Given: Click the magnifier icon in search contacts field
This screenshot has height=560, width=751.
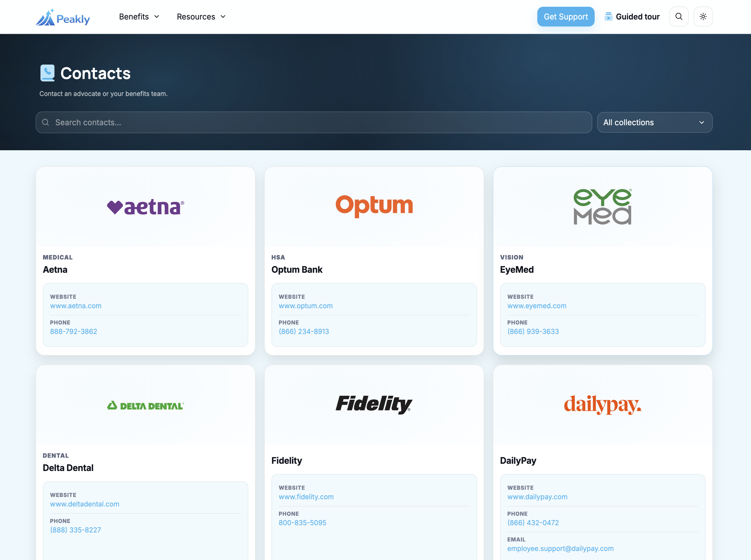Looking at the screenshot, I should point(46,122).
